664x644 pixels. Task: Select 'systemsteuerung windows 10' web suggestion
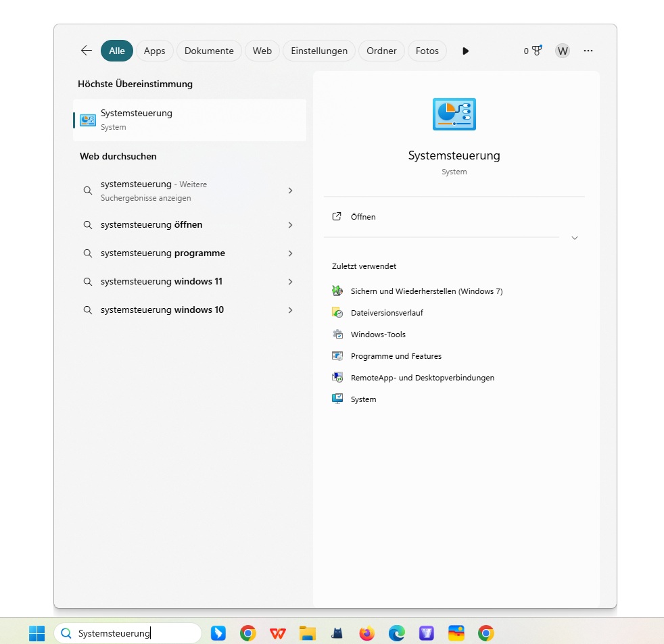tap(190, 309)
